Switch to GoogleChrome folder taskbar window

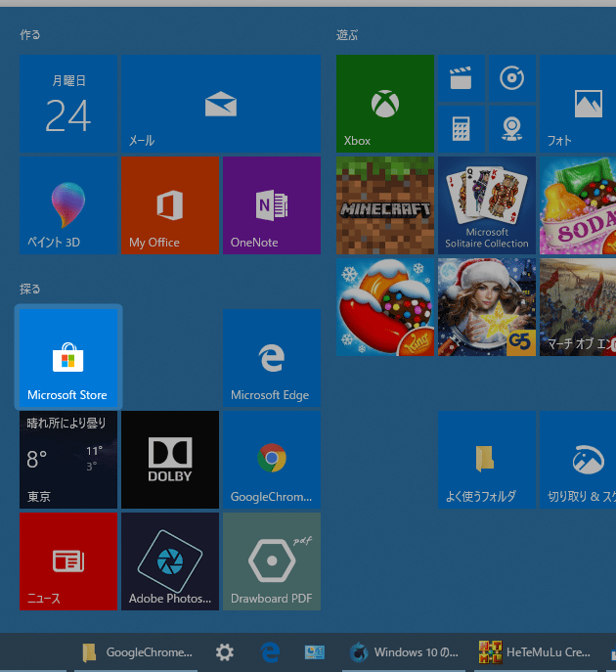point(137,652)
